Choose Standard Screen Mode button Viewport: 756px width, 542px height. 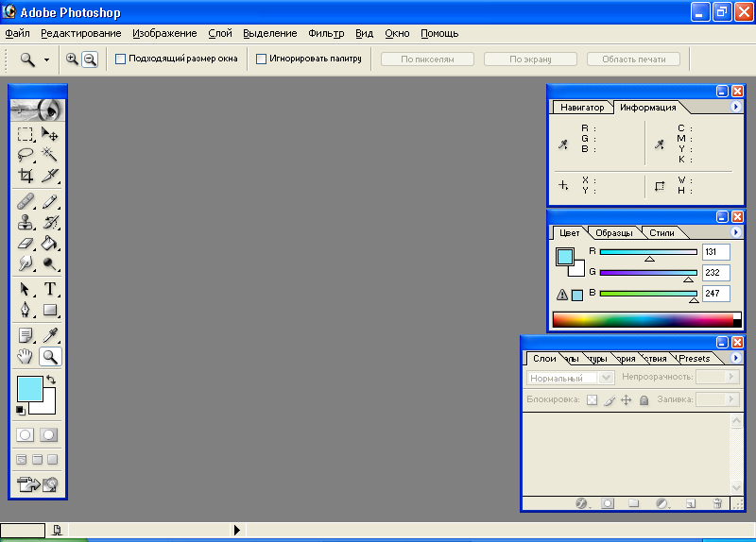[22, 459]
